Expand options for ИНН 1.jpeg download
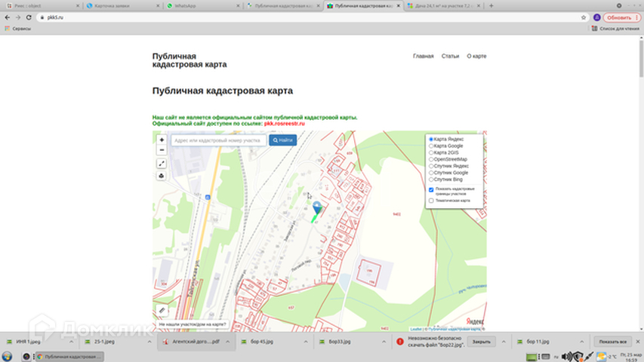The height and width of the screenshot is (362, 644). pyautogui.click(x=72, y=342)
